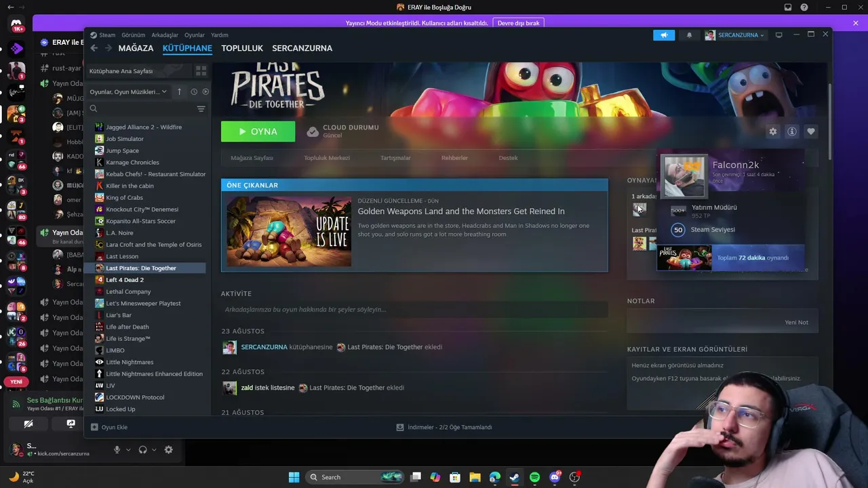The height and width of the screenshot is (488, 868).
Task: Mute microphone in Discord user panel
Action: coord(117,449)
